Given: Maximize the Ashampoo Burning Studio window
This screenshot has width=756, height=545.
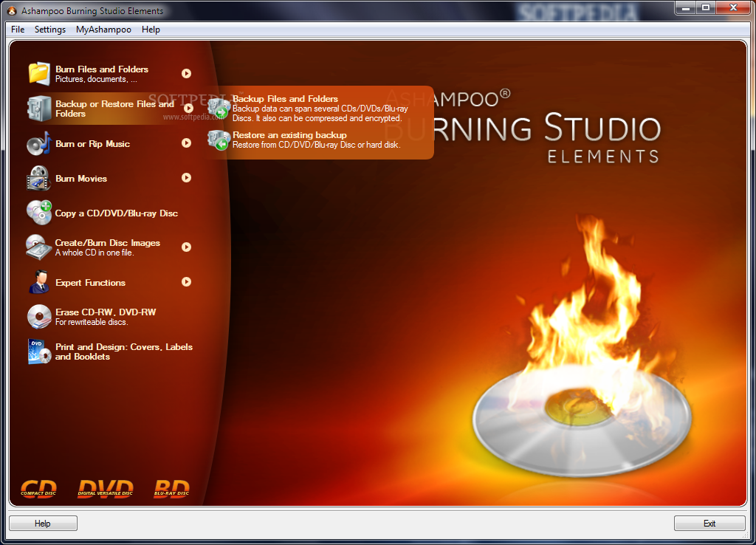Looking at the screenshot, I should click(706, 7).
